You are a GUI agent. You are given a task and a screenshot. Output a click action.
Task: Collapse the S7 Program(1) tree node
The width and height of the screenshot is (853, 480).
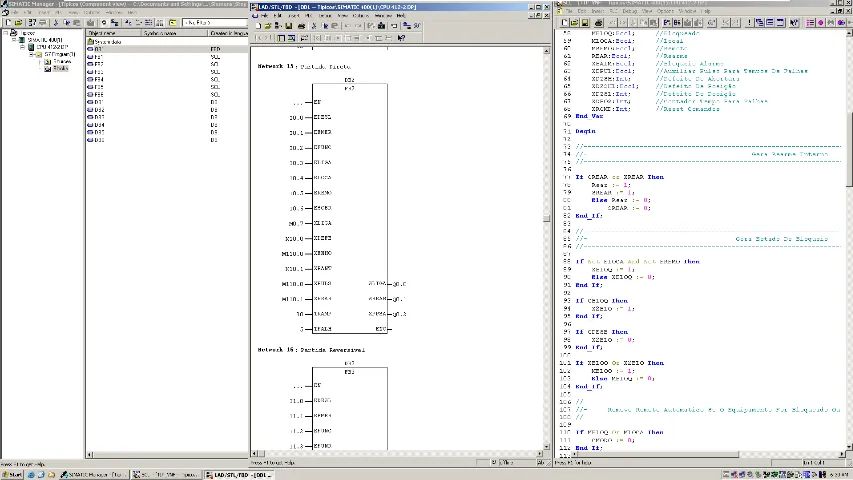[x=32, y=54]
